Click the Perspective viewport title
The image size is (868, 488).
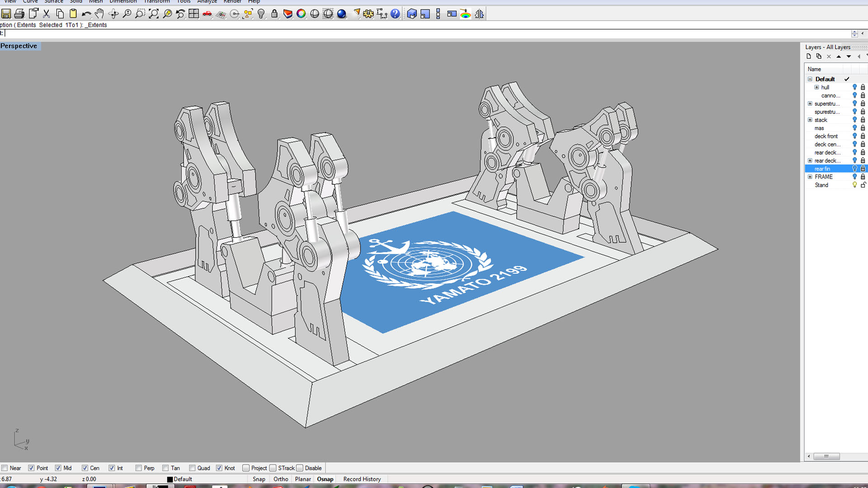19,46
